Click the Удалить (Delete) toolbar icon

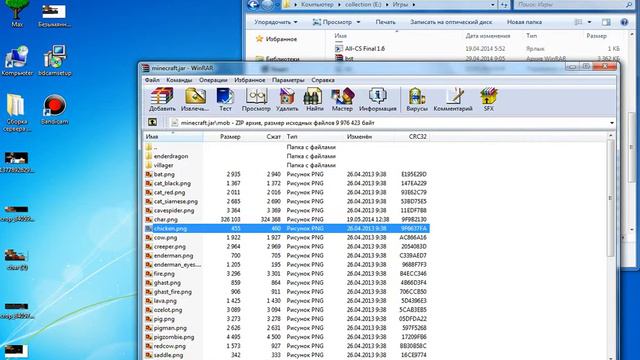pyautogui.click(x=287, y=100)
